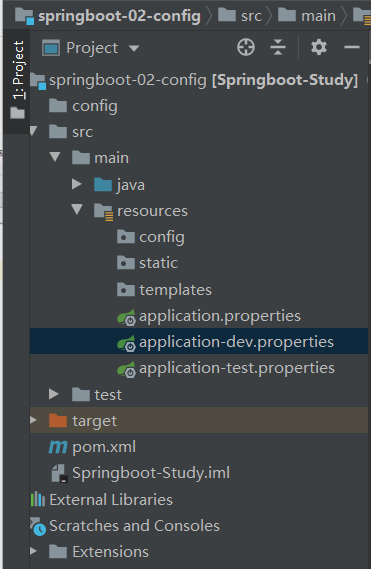Open the Project view dropdown arrow
The image size is (371, 569).
click(x=134, y=48)
